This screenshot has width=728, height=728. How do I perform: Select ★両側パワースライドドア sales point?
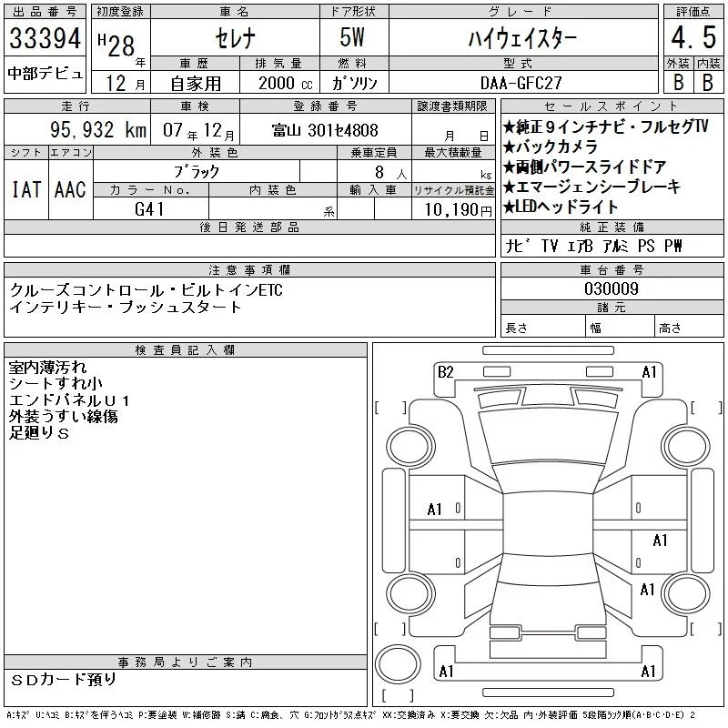(x=584, y=167)
